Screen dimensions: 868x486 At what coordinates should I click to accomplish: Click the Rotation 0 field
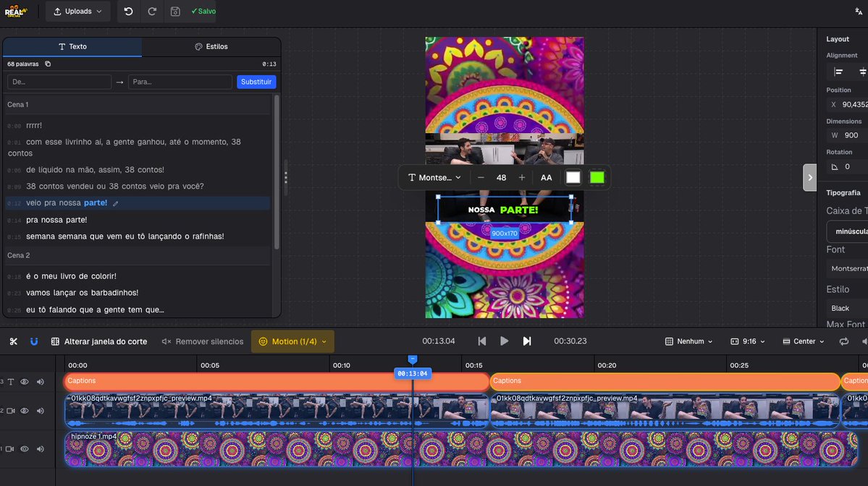(x=848, y=166)
